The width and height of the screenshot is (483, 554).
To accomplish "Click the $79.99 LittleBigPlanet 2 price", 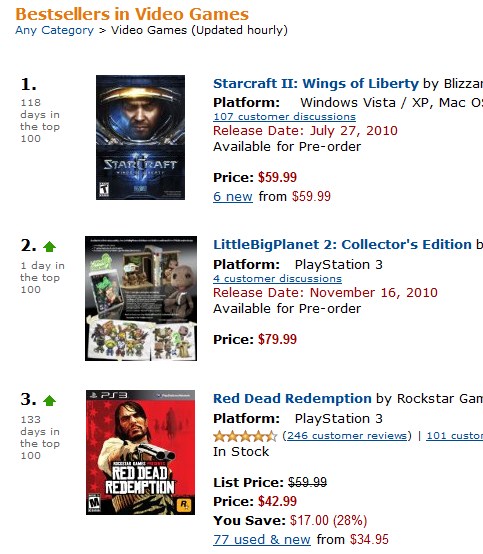I will 277,340.
